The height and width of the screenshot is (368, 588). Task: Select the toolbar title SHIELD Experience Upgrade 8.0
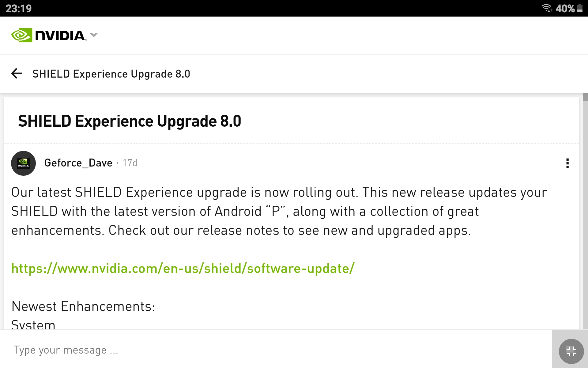(x=111, y=74)
